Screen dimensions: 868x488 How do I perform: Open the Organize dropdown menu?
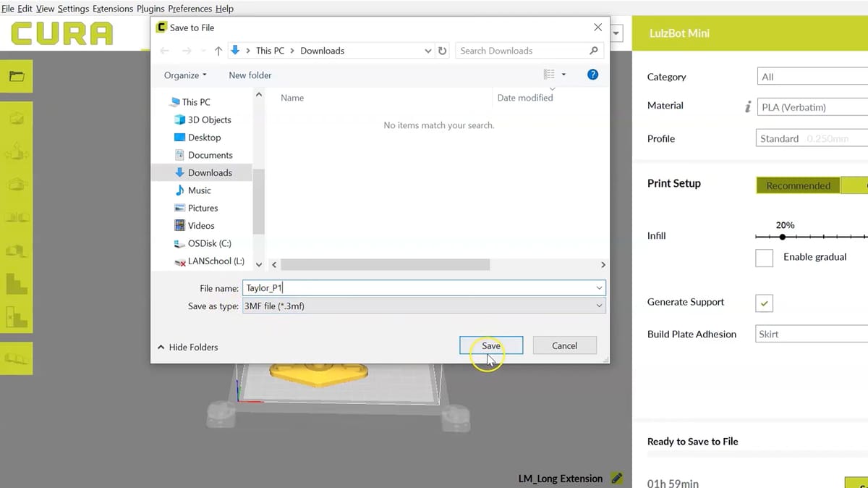tap(185, 75)
